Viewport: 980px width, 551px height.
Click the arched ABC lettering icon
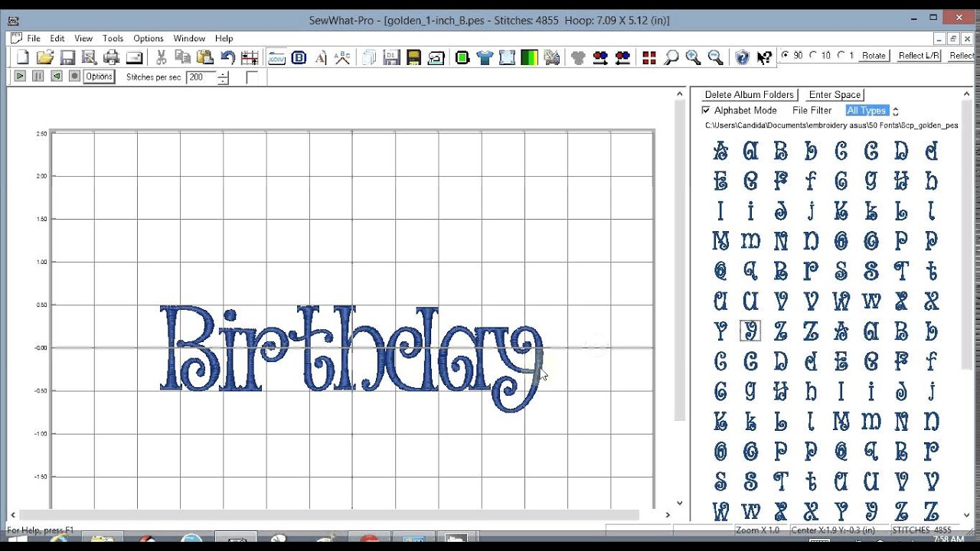342,57
